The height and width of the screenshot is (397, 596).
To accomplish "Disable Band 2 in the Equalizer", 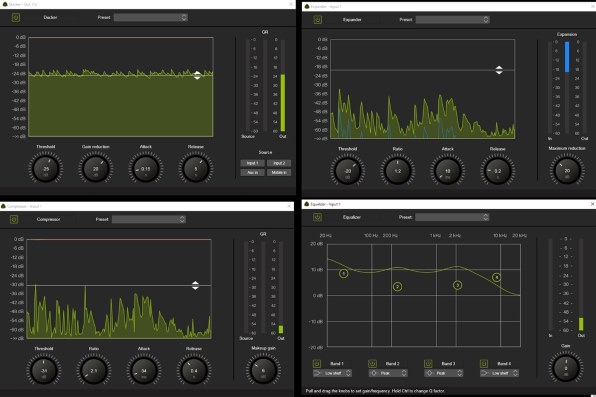I will tap(372, 364).
